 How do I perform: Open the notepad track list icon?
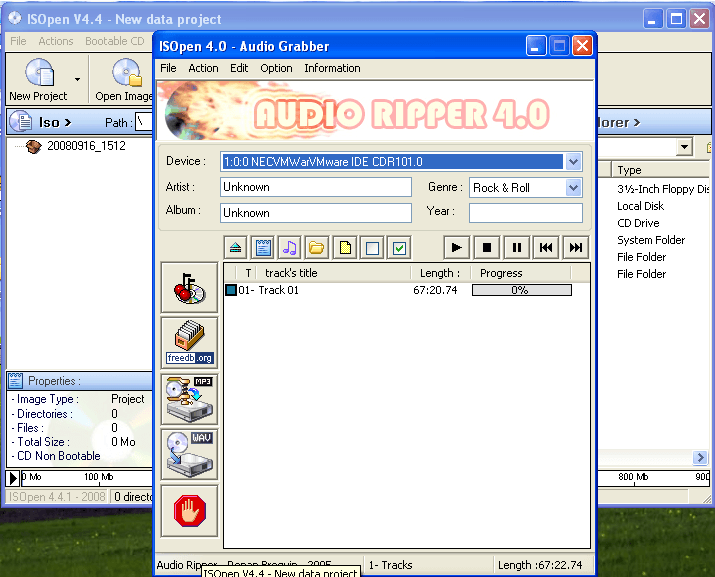pos(263,248)
